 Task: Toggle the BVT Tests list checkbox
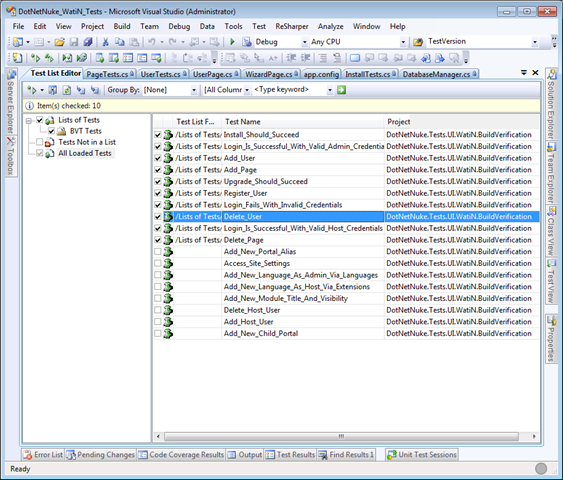[51, 131]
